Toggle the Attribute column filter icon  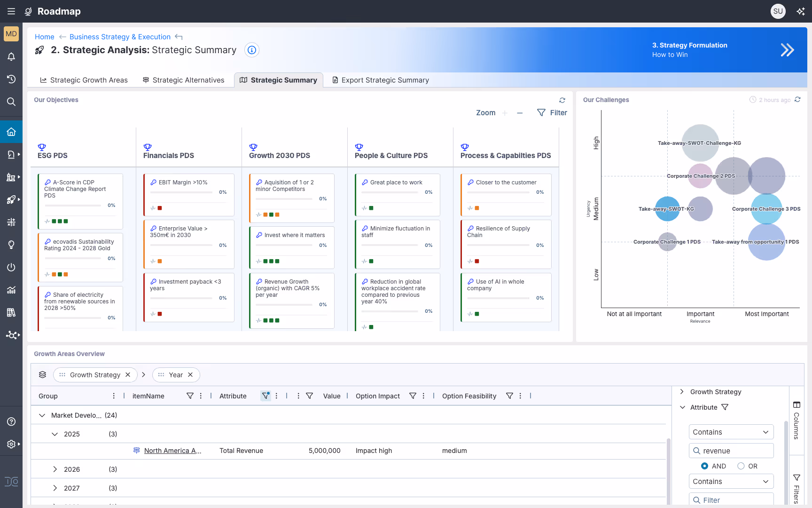[x=265, y=396]
